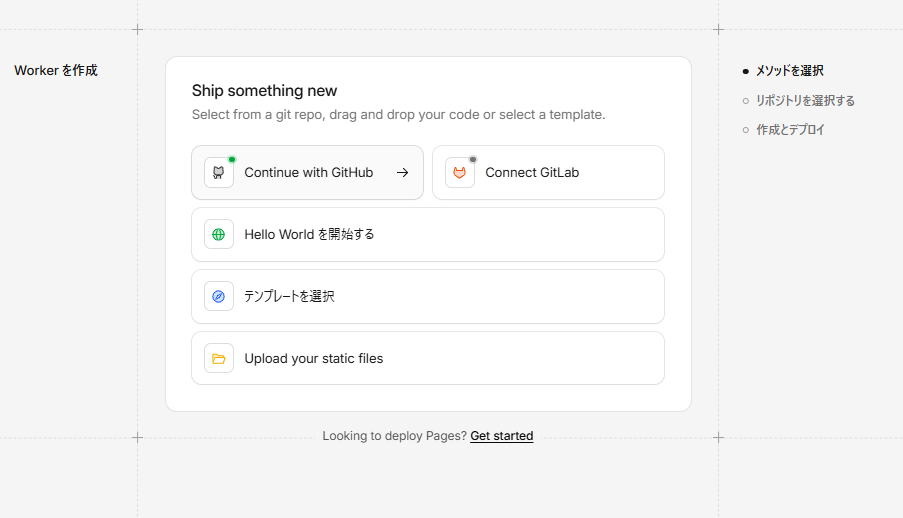Click the green globe Hello World icon
Screen dimensions: 903x518
click(218, 235)
